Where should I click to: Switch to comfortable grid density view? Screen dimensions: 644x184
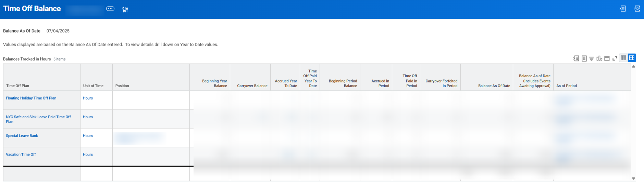tap(632, 58)
